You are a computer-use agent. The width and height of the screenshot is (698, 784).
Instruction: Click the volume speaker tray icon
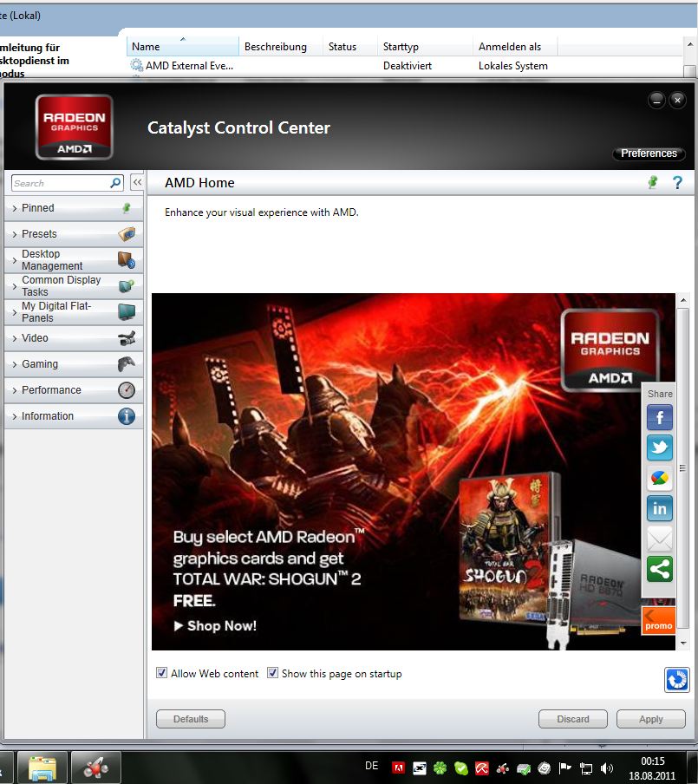click(606, 768)
